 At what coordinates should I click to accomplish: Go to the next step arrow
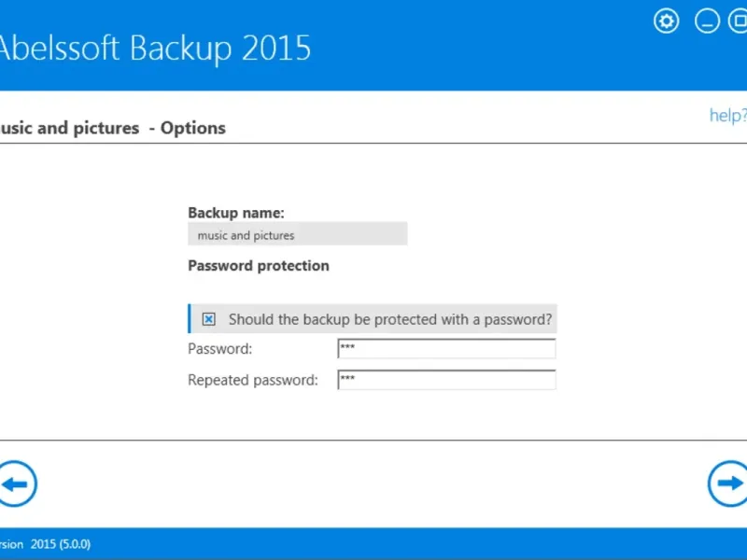tap(727, 483)
